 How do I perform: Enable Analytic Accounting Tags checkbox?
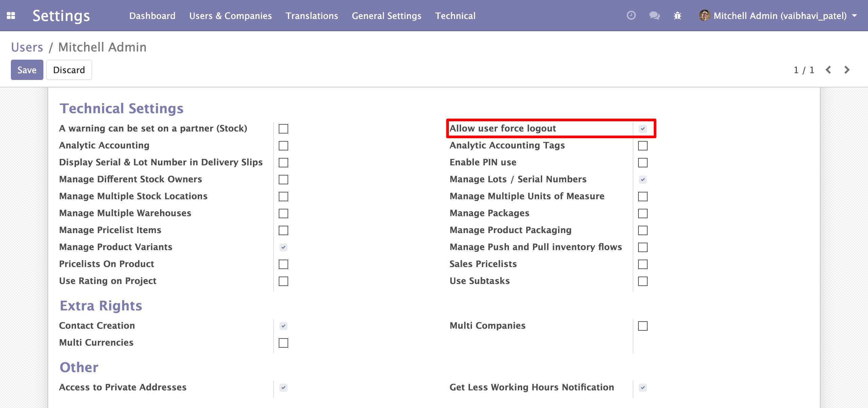(643, 146)
